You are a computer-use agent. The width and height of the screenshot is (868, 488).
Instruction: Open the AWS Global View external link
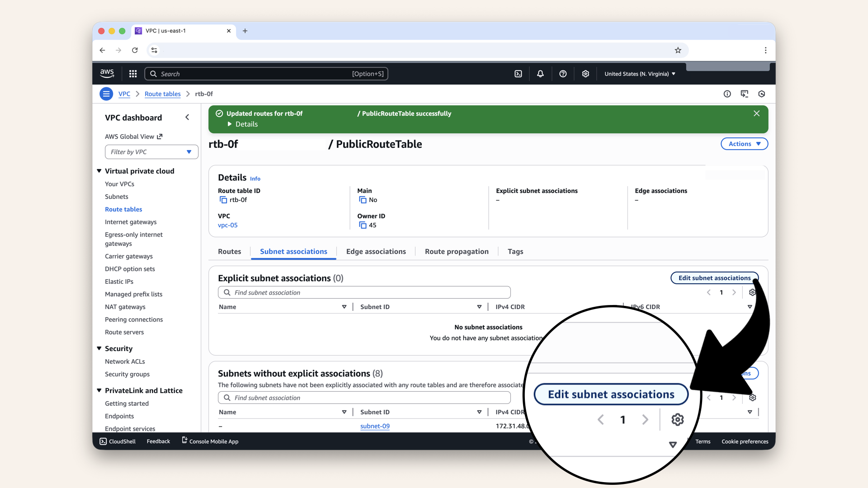[133, 136]
